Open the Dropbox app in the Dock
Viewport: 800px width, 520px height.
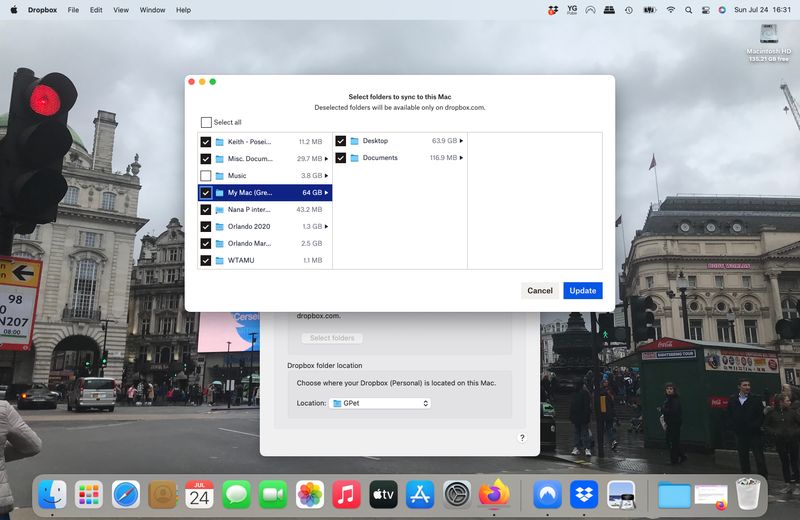click(583, 494)
